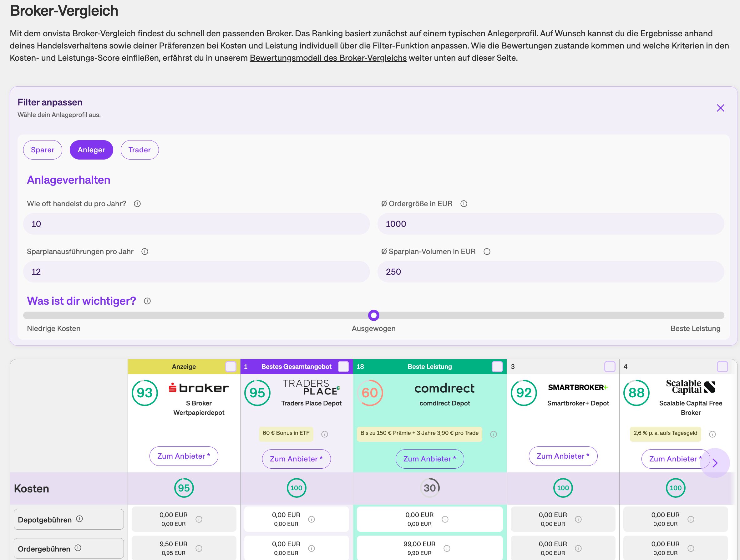This screenshot has width=740, height=560.
Task: Focus the Sparplanausführungen field showing 12
Action: (x=196, y=272)
